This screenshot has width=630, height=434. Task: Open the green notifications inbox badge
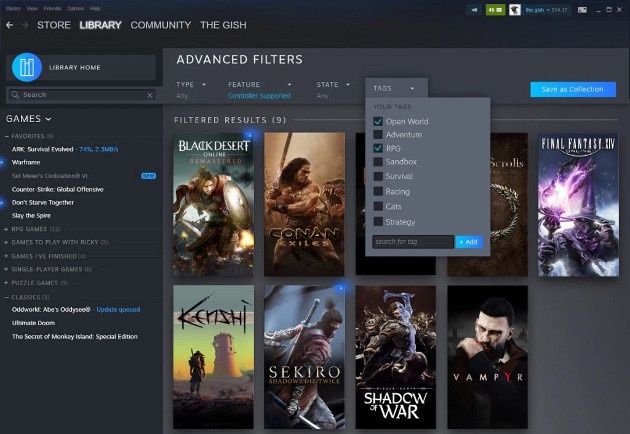(x=495, y=10)
